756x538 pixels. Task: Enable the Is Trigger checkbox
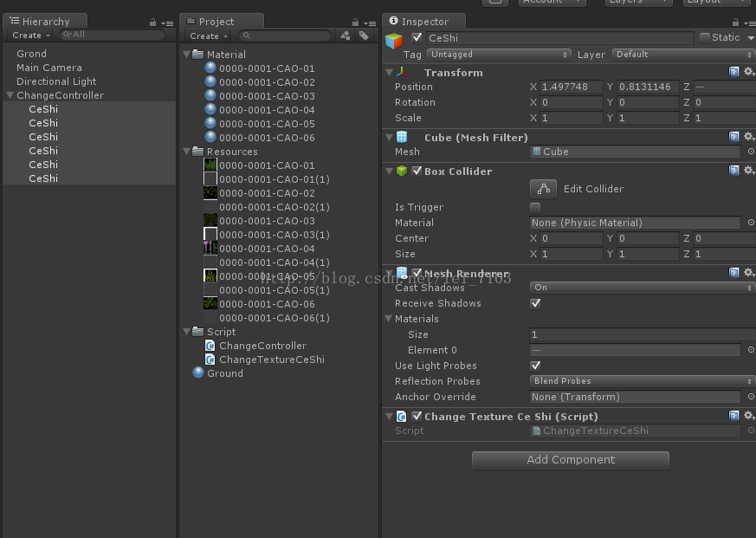pyautogui.click(x=535, y=207)
